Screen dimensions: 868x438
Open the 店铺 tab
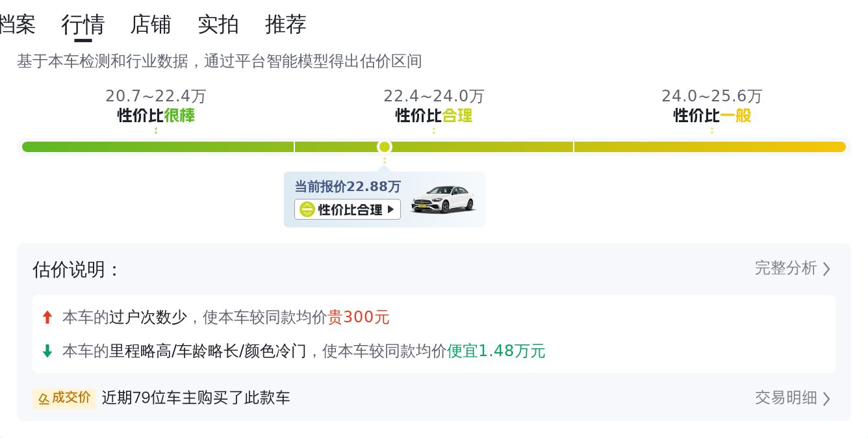click(x=151, y=25)
